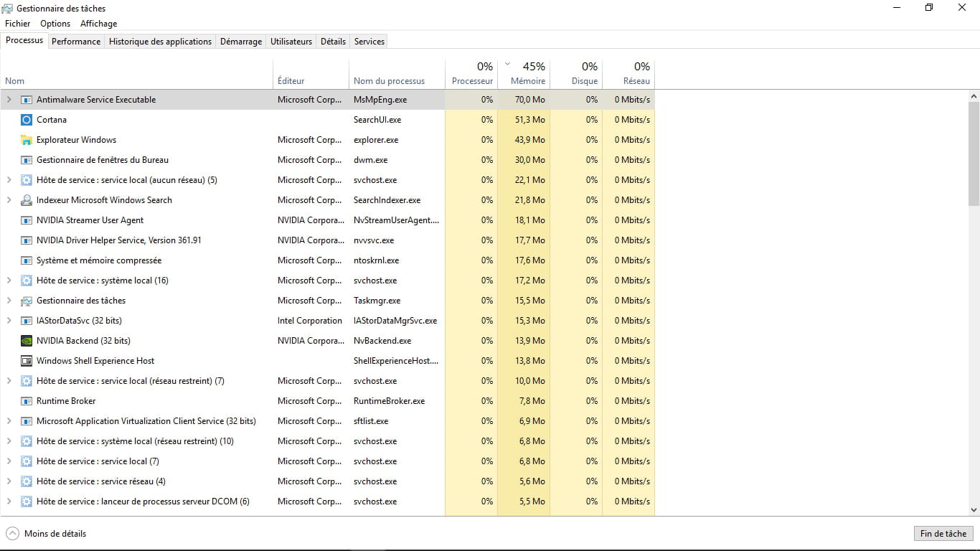Sort by the Processeur column header
Viewport: 980px width, 551px height.
(471, 74)
